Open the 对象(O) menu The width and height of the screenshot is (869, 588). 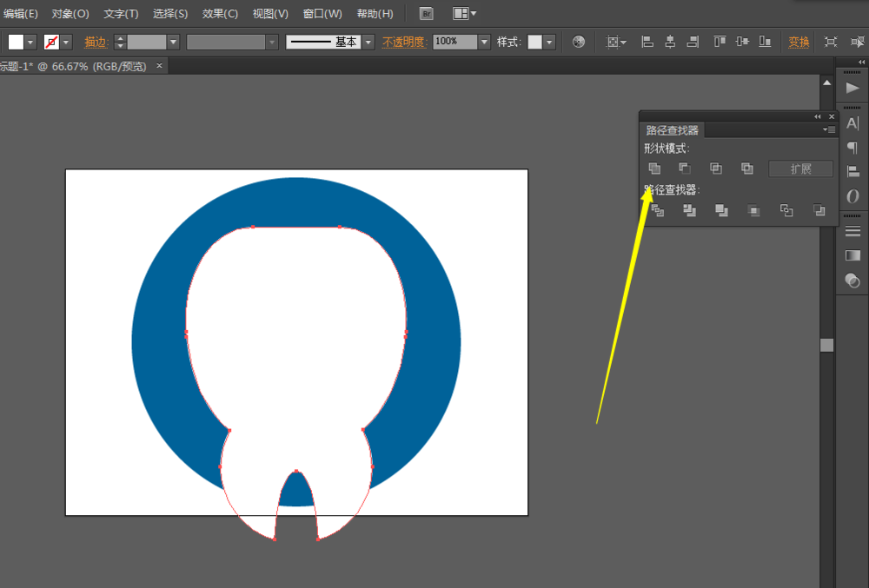70,14
